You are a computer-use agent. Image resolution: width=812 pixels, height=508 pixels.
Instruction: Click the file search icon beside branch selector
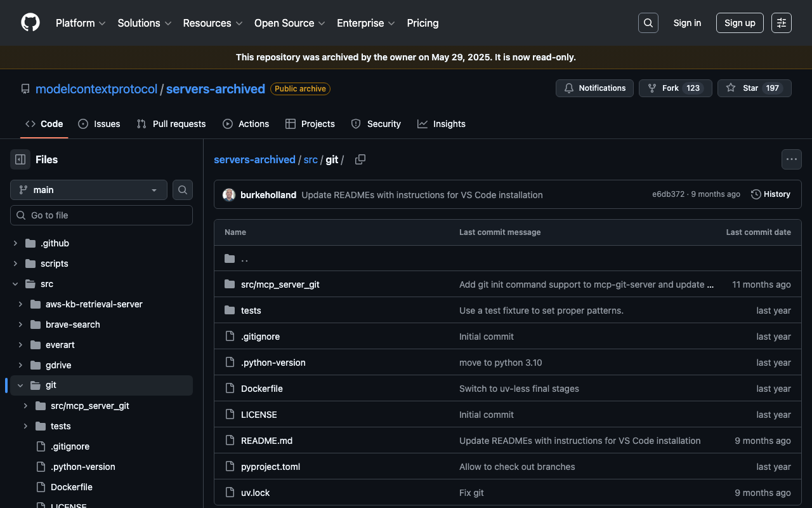point(183,190)
